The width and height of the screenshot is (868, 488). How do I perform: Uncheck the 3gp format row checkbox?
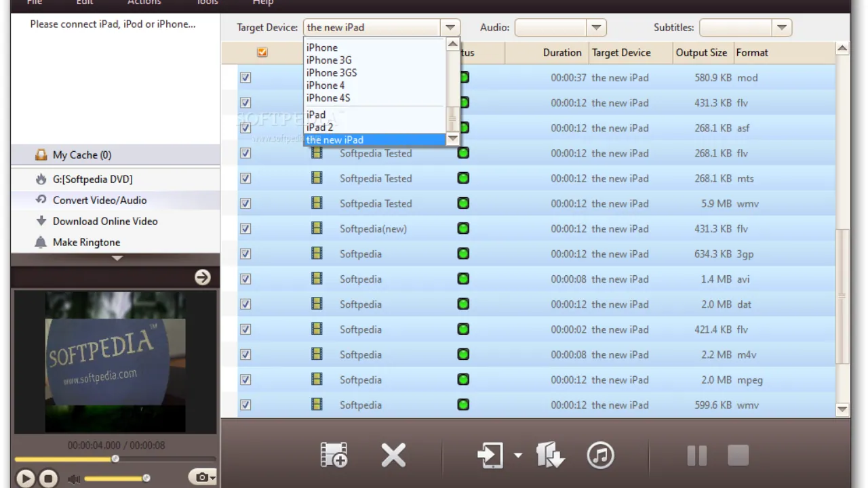point(245,253)
